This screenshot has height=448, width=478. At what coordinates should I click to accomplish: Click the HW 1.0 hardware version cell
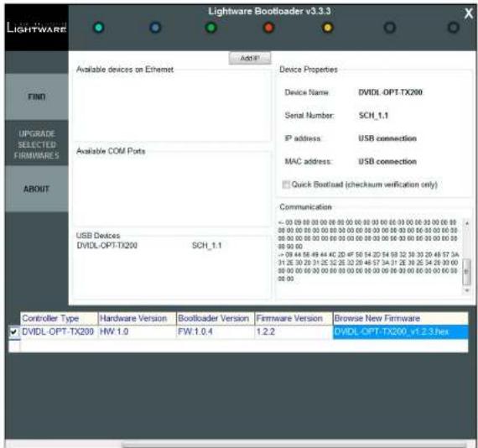(138, 332)
